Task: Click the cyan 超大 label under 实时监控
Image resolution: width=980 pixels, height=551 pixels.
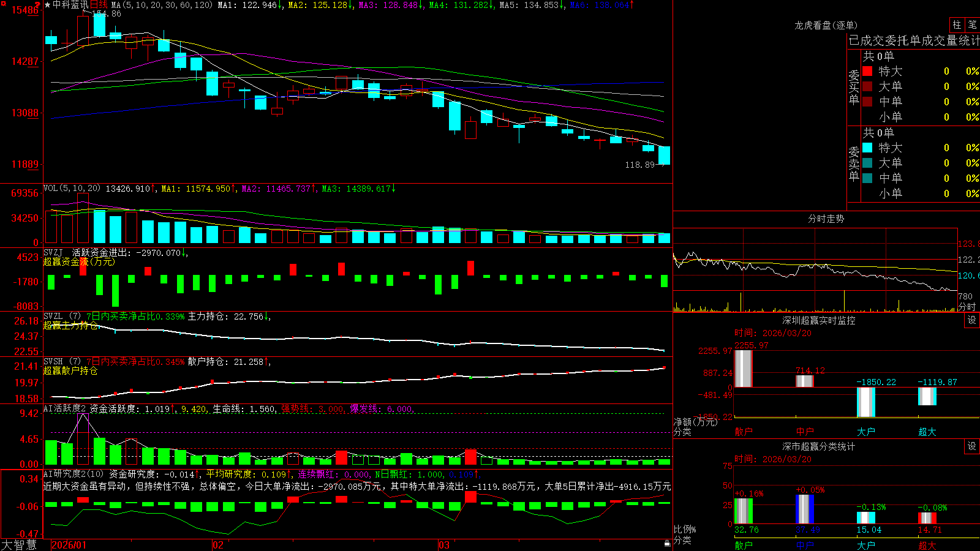Action: (x=927, y=432)
